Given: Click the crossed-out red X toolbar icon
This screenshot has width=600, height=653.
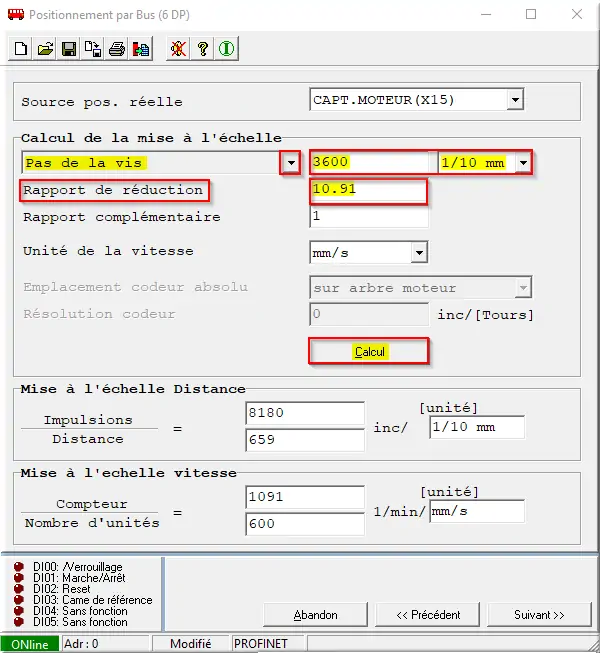Looking at the screenshot, I should click(x=178, y=49).
